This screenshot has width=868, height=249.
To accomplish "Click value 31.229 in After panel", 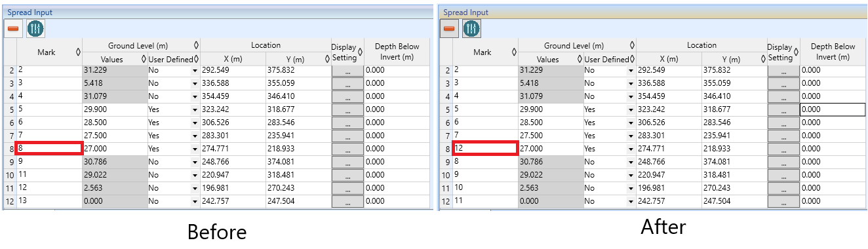I will (x=551, y=70).
